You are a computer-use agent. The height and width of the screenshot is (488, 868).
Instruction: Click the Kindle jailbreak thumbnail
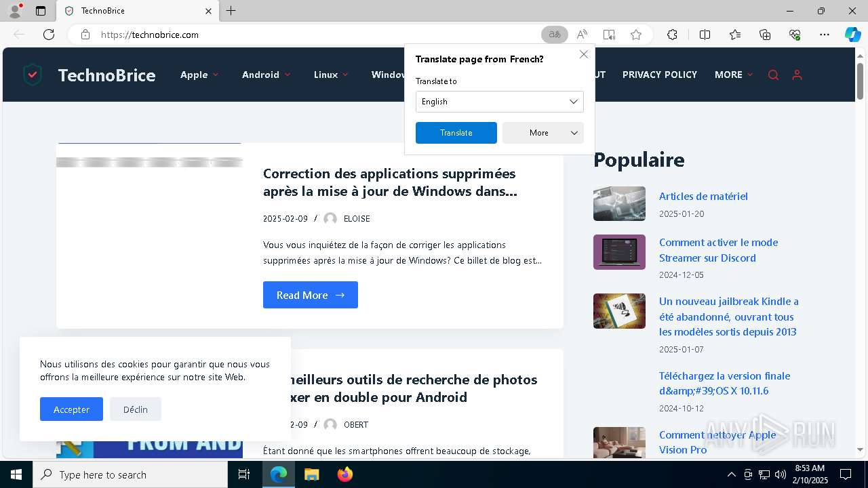click(619, 311)
